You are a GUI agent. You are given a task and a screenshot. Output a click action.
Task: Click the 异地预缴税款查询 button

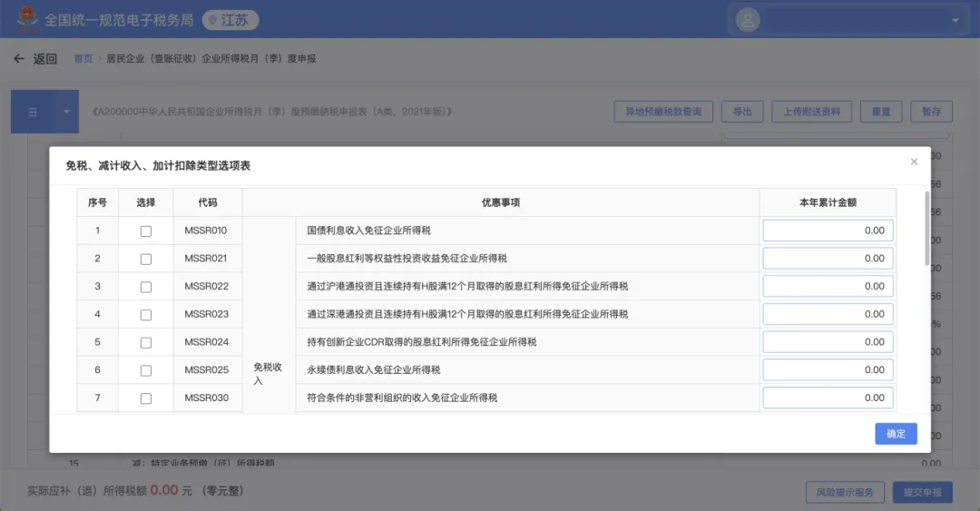tap(663, 112)
